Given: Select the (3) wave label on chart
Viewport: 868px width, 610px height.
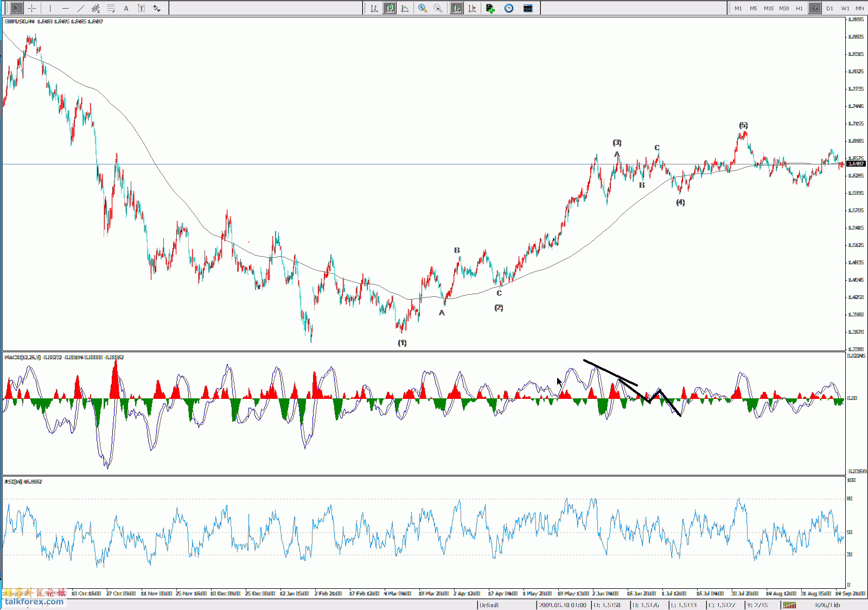Looking at the screenshot, I should (x=617, y=143).
